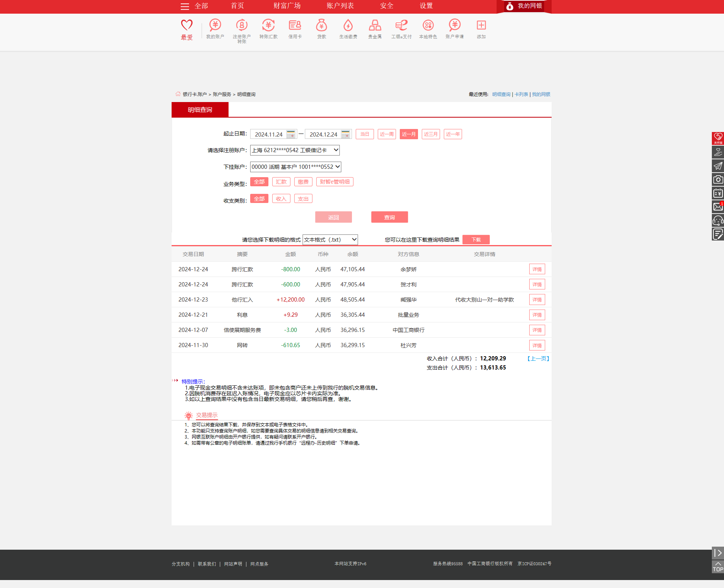Viewport: 724px width, 588px height.
Task: Select the 明细查询 tab
Action: (200, 110)
